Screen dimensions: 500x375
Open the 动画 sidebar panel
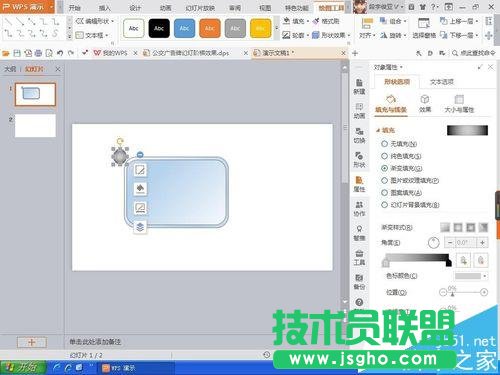click(359, 111)
